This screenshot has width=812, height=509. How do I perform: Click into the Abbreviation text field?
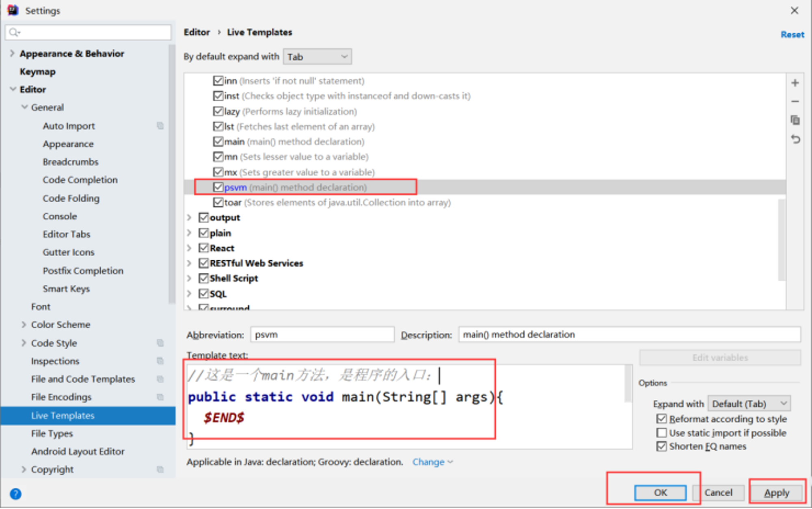pos(322,334)
